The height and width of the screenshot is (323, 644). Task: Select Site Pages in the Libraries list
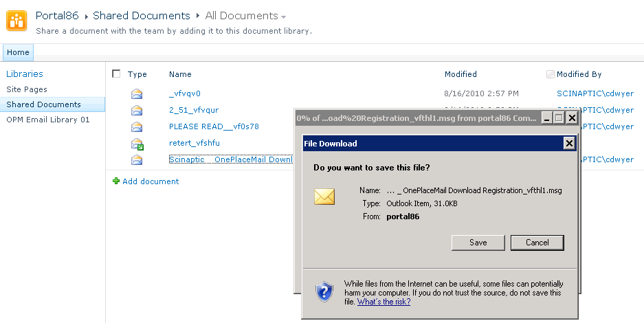pyautogui.click(x=27, y=89)
